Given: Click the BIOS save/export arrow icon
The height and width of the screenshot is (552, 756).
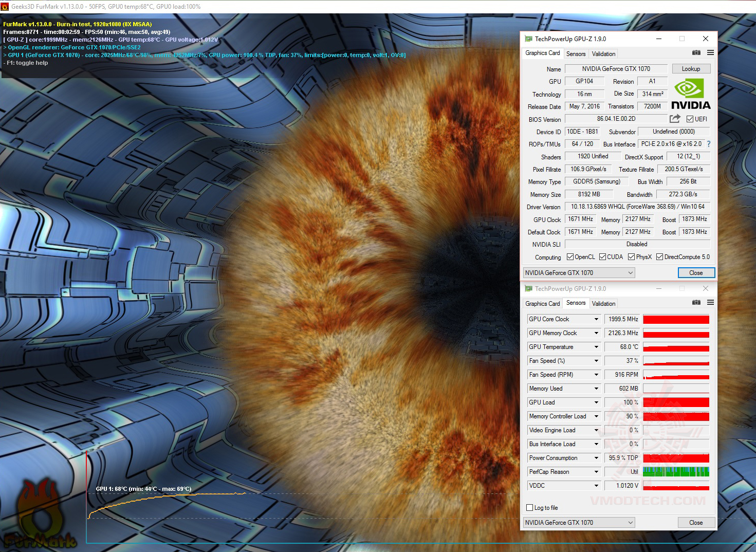Looking at the screenshot, I should point(675,119).
